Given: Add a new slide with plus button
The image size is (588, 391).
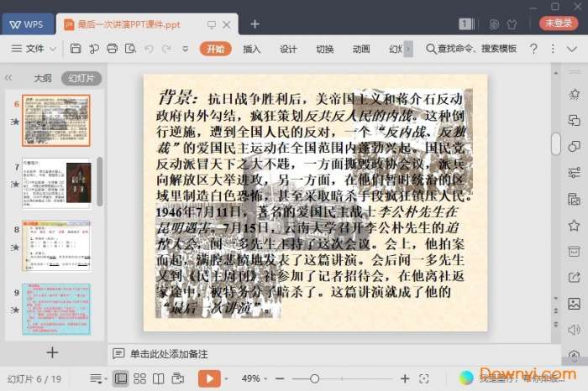Looking at the screenshot, I should (x=52, y=352).
